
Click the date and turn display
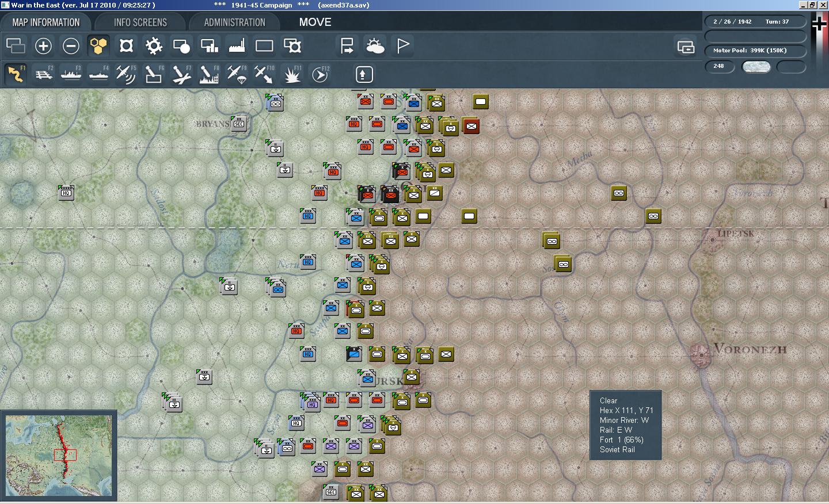(755, 21)
